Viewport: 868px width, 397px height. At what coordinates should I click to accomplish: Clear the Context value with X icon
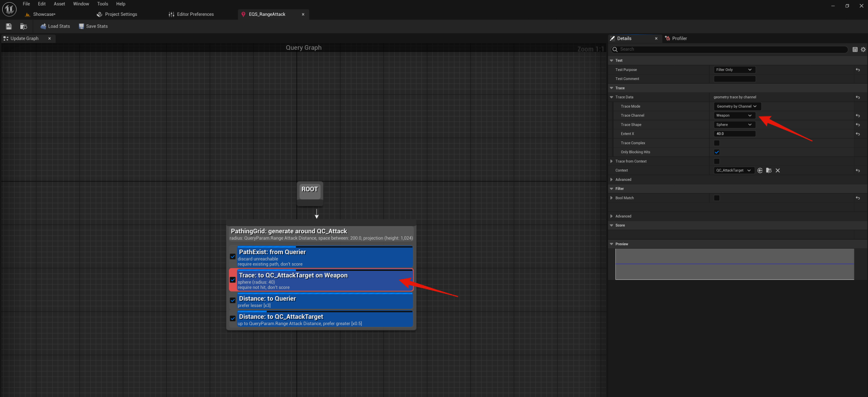pyautogui.click(x=778, y=170)
